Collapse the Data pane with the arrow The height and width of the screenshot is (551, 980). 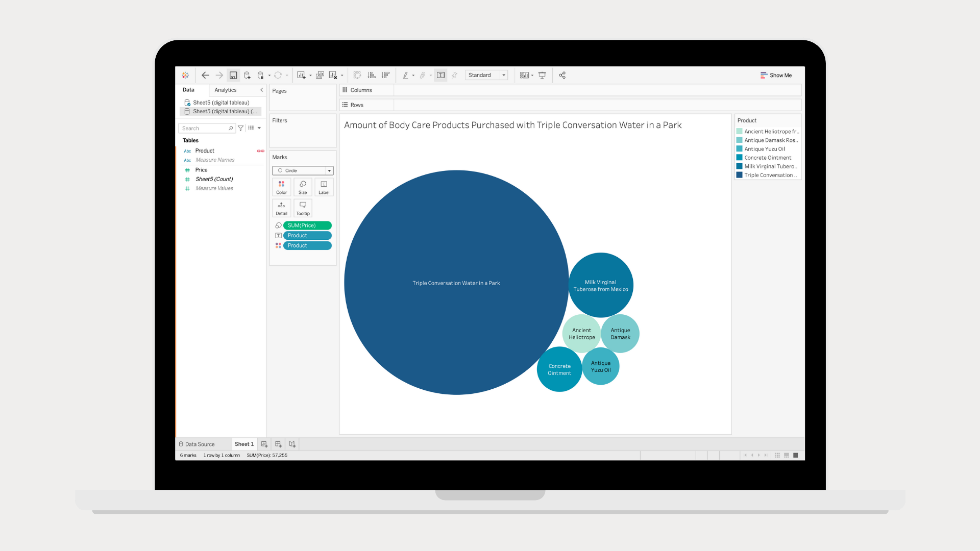coord(262,90)
